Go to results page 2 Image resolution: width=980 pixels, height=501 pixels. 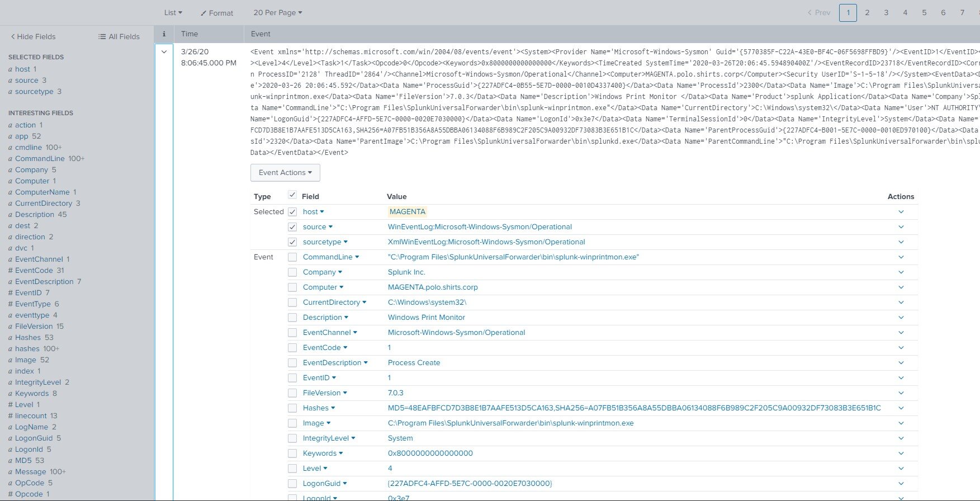coord(867,12)
